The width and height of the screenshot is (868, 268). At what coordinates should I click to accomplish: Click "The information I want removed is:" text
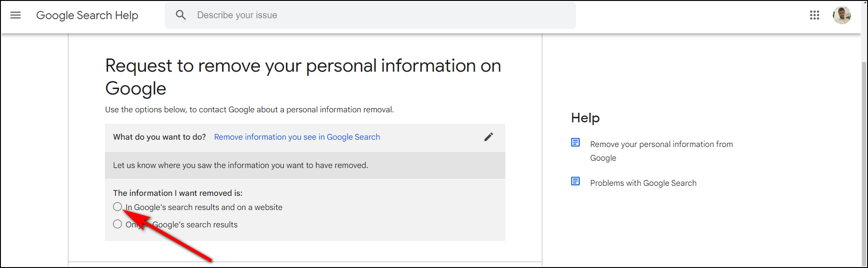pyautogui.click(x=178, y=193)
